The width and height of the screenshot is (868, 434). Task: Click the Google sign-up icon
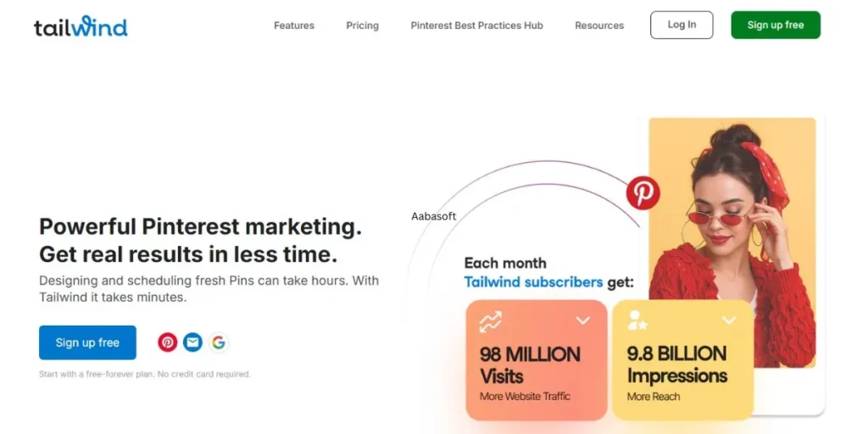click(219, 342)
